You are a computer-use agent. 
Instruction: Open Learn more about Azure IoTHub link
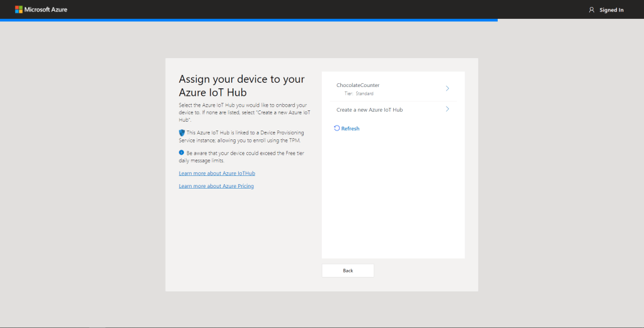coord(217,173)
